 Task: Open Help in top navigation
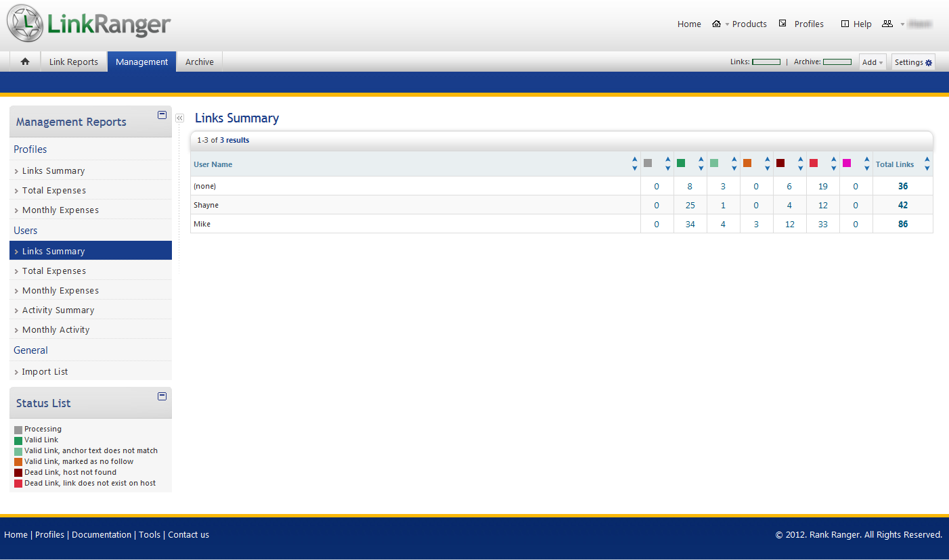pos(862,24)
